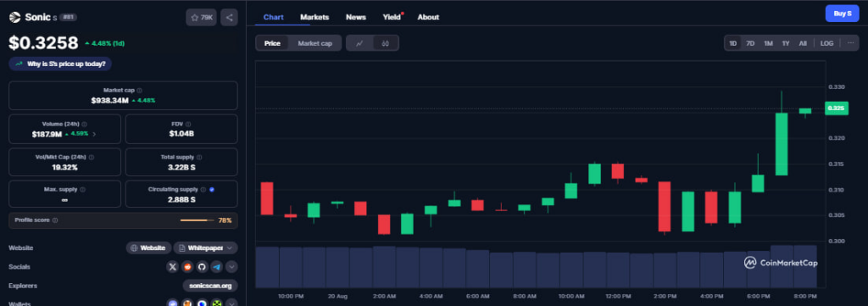Expand more social links chevron
868x306 pixels.
click(232, 267)
